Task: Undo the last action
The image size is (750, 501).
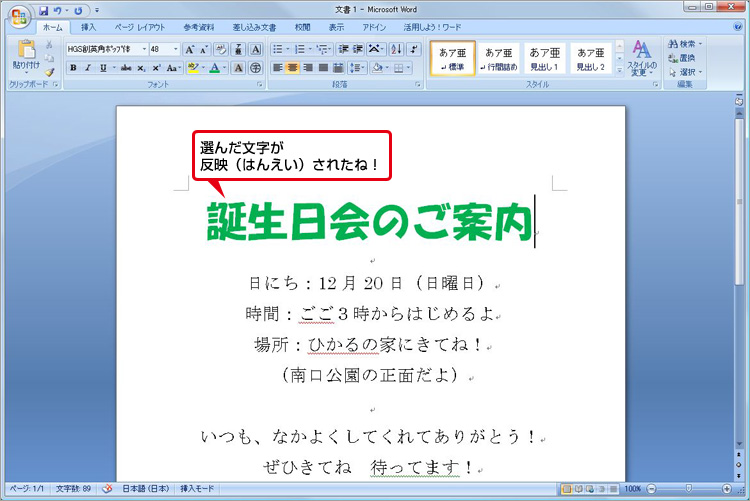Action: [57, 10]
